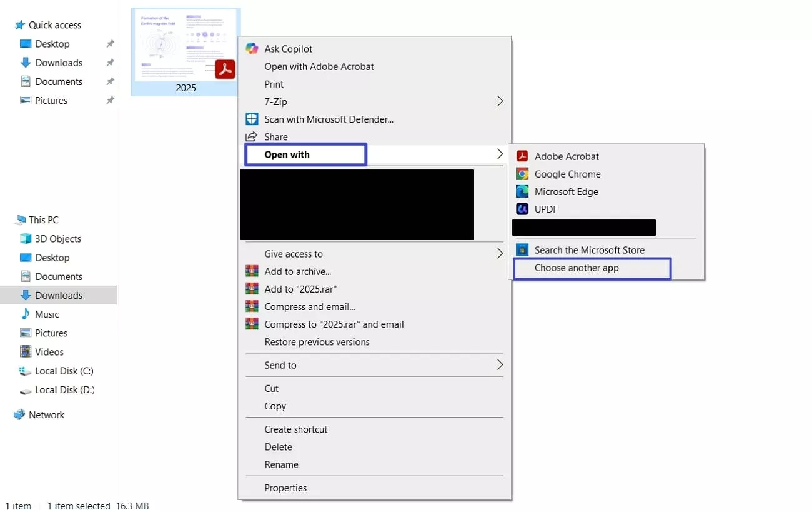The height and width of the screenshot is (512, 812).
Task: Click Choose another app
Action: click(x=577, y=268)
